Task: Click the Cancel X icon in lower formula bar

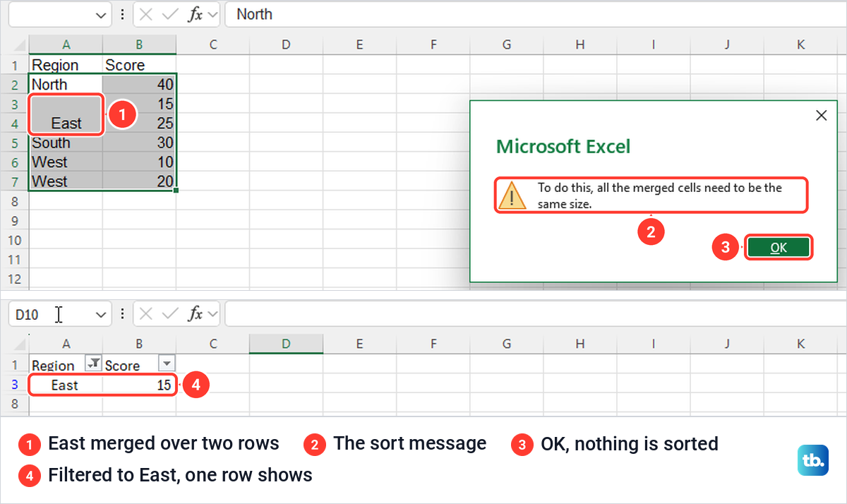Action: click(145, 313)
